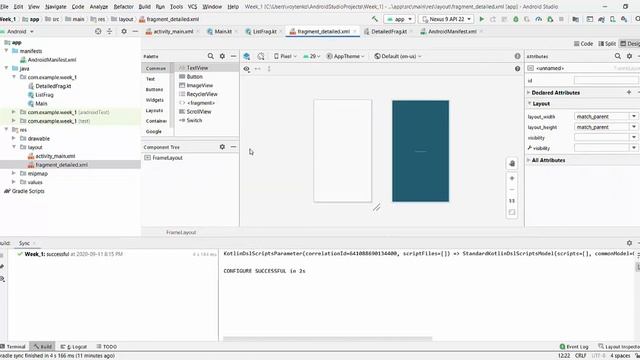
Task: Expand All Attributes section
Action: point(529,160)
